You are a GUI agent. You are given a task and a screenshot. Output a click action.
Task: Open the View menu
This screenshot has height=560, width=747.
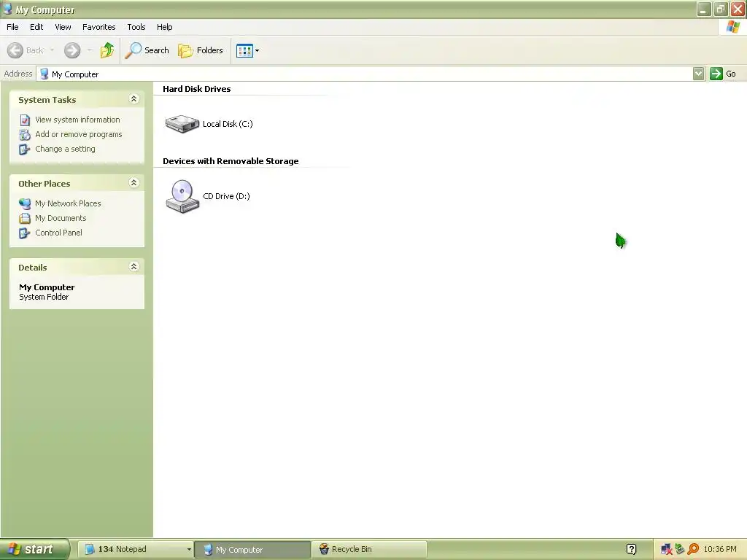[x=63, y=27]
